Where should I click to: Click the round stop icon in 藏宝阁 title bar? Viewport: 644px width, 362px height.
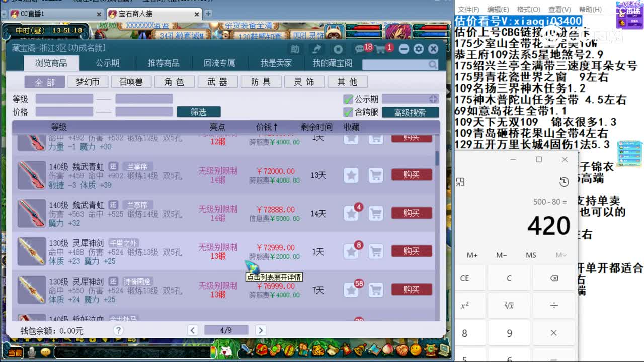[x=338, y=49]
